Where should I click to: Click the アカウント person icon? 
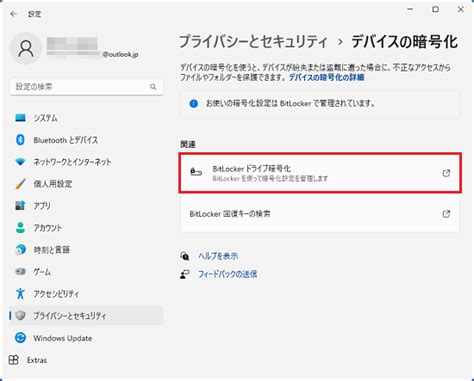click(x=20, y=228)
